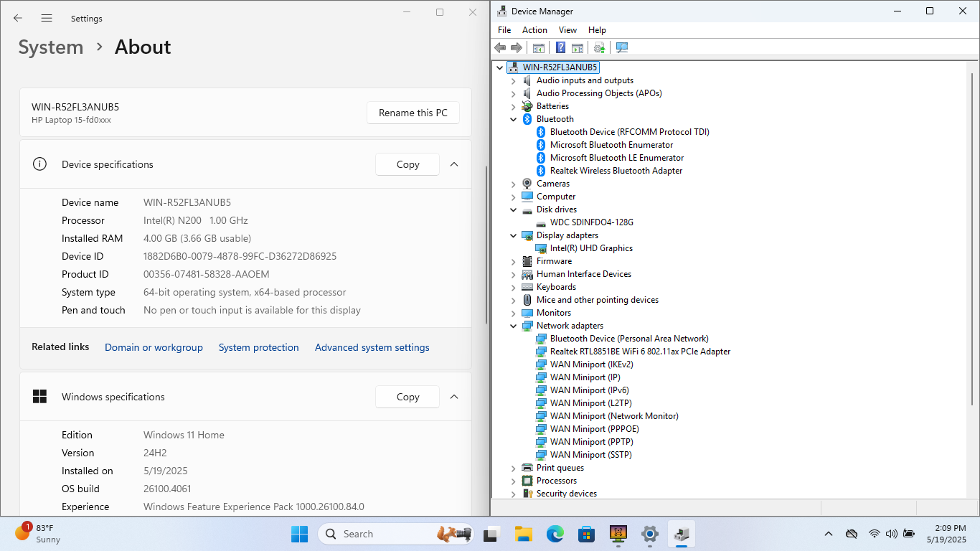Viewport: 980px width, 551px height.
Task: Click System breadcrumb in Settings
Action: tap(51, 47)
